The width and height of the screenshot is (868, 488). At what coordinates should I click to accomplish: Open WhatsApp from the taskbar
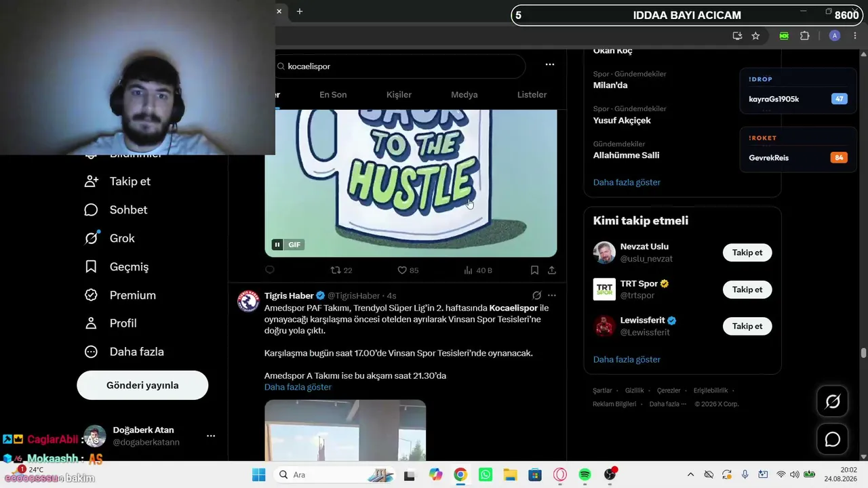tap(486, 475)
